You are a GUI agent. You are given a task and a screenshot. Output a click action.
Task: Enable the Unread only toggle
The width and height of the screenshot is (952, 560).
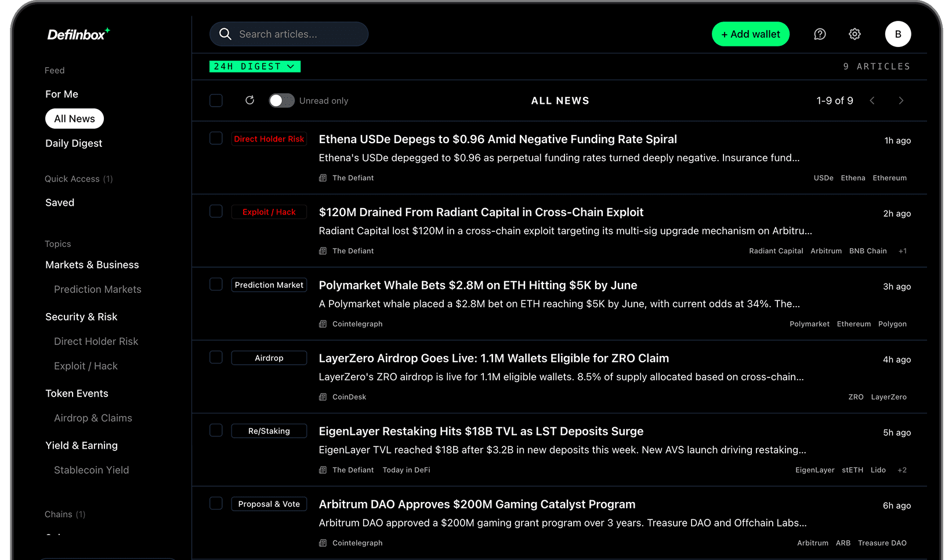click(x=281, y=100)
